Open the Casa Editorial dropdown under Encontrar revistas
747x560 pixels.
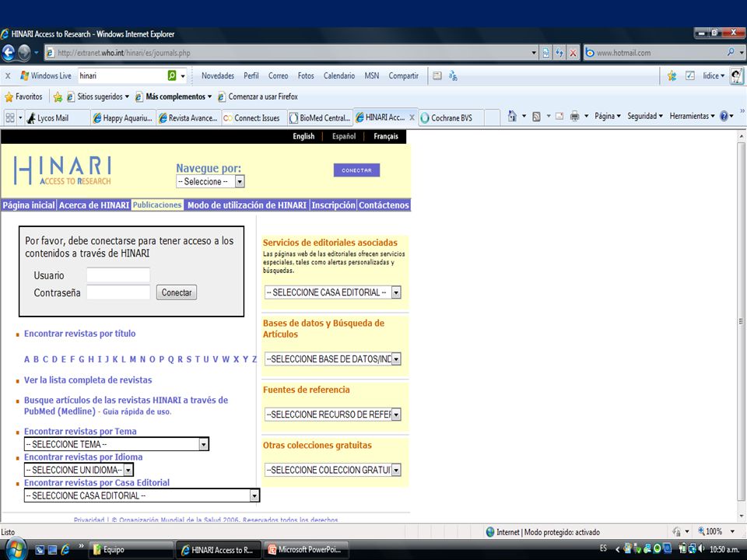[142, 495]
